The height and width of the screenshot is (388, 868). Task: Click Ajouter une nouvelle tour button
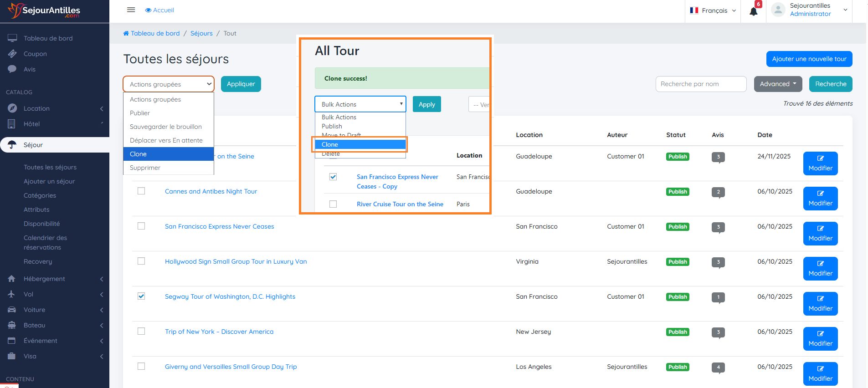click(809, 59)
